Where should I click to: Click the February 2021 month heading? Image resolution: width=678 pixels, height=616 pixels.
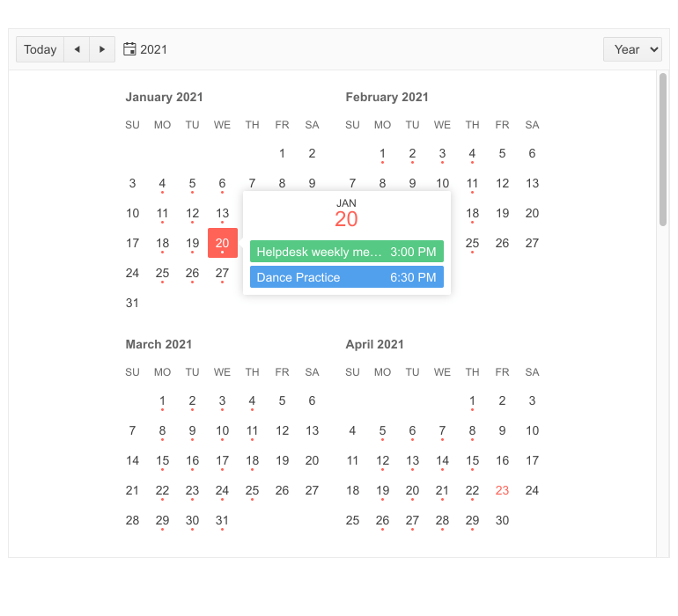(387, 97)
